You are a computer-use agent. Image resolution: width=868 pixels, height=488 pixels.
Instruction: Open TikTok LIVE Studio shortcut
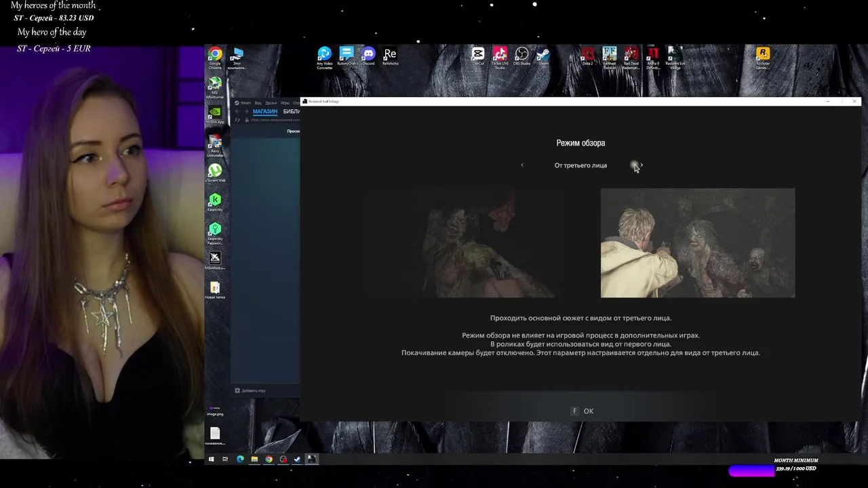500,58
